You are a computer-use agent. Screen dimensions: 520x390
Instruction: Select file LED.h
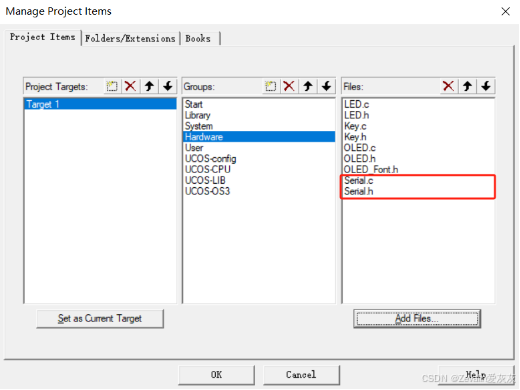pos(418,115)
